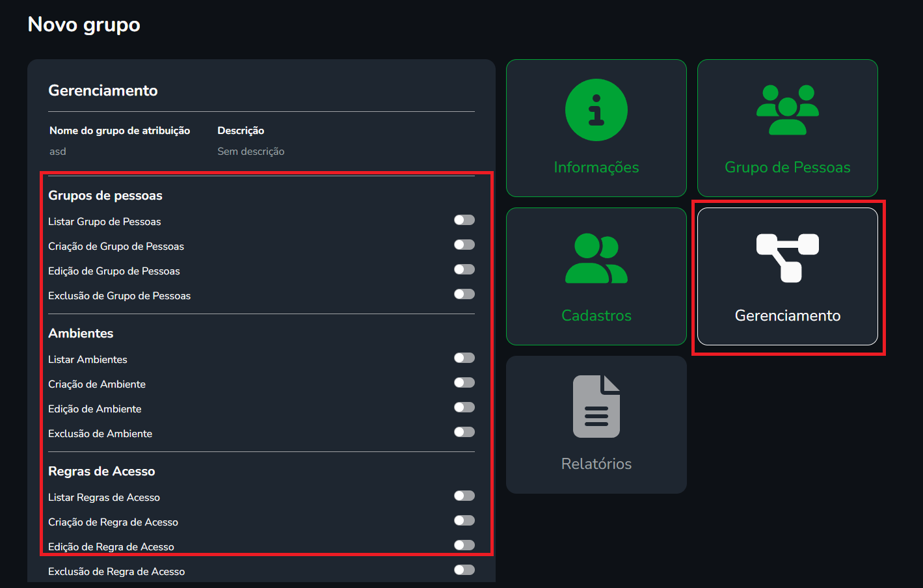Toggle Listar Ambientes permission
This screenshot has height=588, width=923.
(x=464, y=358)
